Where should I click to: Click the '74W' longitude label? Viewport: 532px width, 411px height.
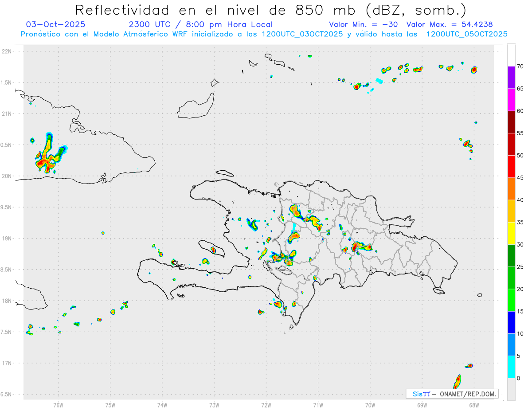click(x=162, y=404)
